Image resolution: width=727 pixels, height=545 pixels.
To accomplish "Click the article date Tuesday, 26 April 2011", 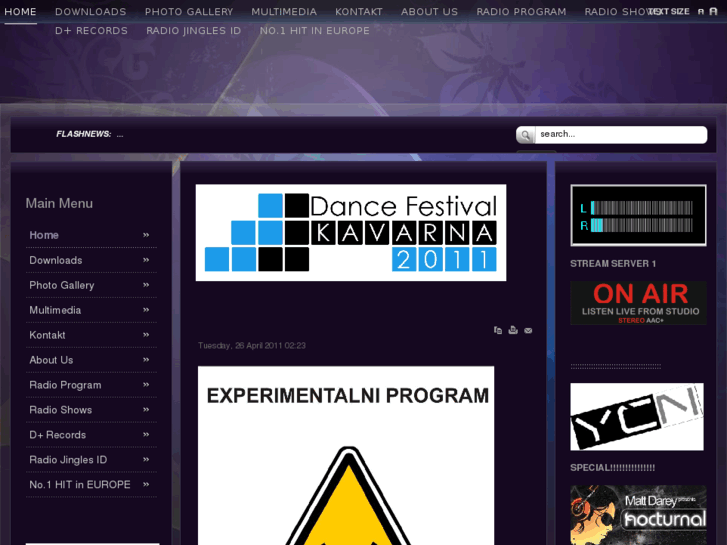I will [252, 346].
